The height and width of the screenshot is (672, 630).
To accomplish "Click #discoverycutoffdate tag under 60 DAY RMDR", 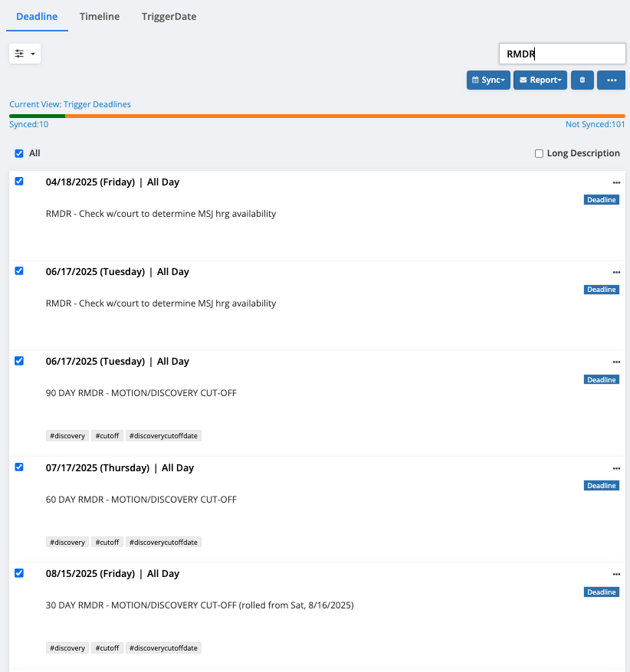I will (x=163, y=543).
